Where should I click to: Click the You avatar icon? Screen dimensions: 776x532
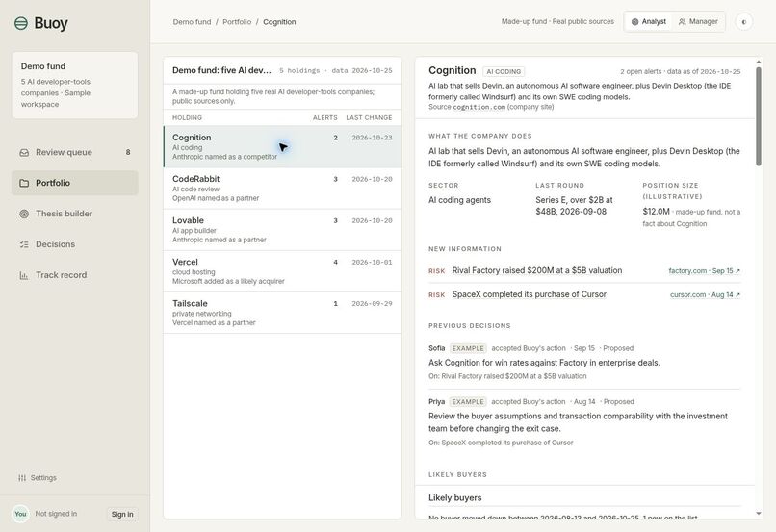point(20,514)
